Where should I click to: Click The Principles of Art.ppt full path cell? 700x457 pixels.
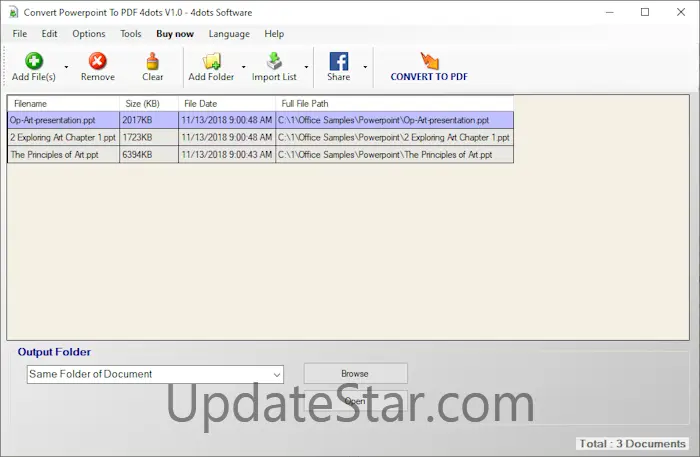pos(395,154)
